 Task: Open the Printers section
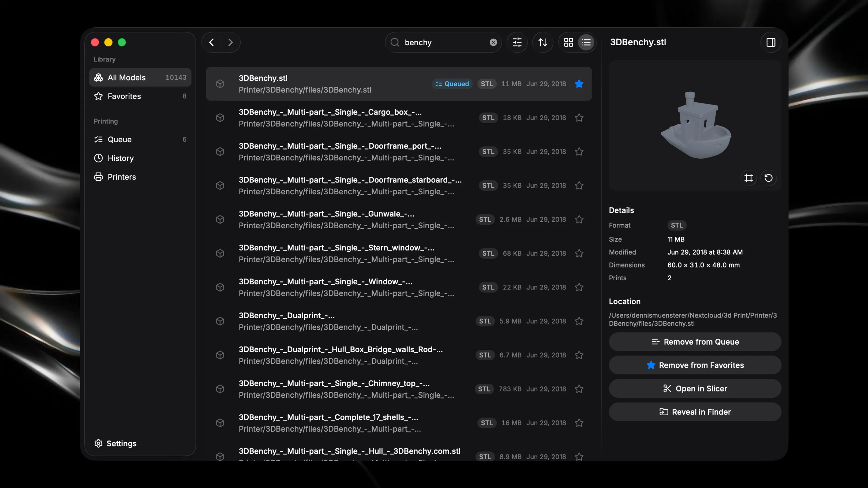[x=140, y=177]
